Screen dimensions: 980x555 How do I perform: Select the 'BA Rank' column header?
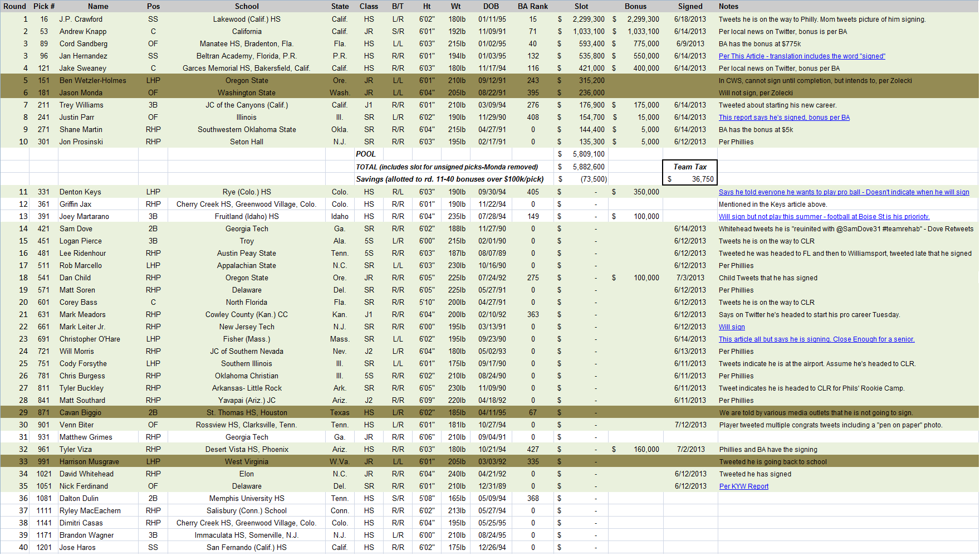(x=532, y=6)
